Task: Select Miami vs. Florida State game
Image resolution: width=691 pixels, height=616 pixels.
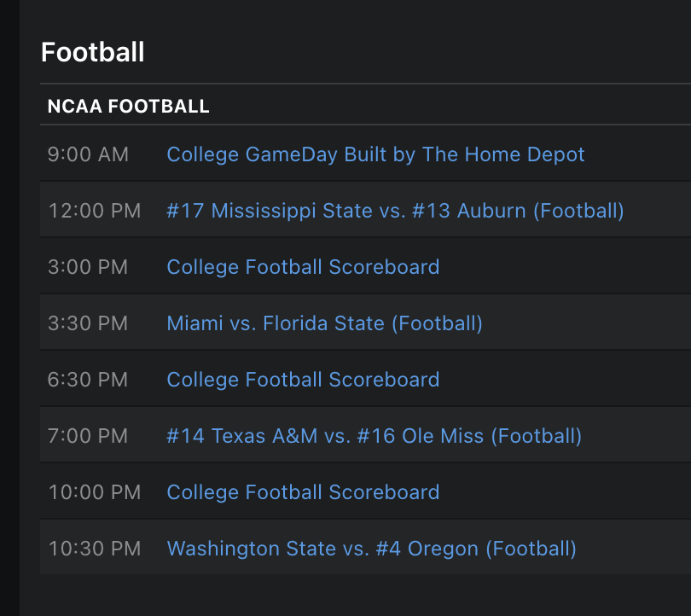Action: tap(324, 323)
